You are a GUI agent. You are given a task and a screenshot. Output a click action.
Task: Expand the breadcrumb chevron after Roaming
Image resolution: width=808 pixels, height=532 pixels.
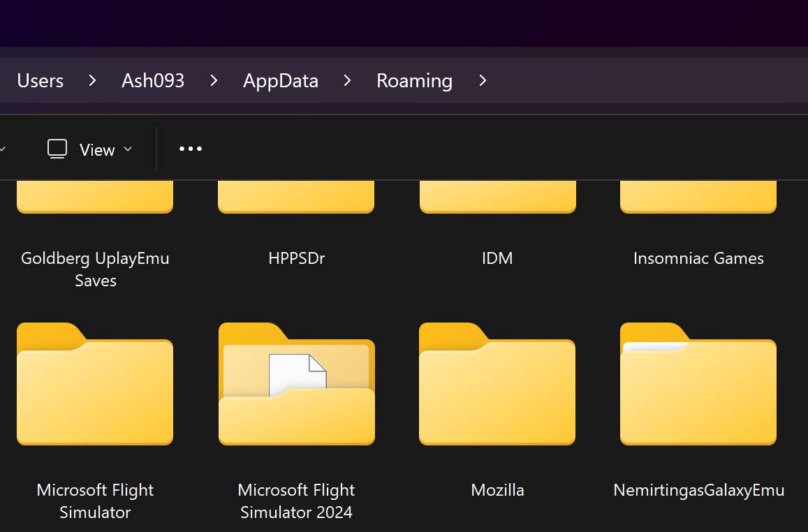[482, 80]
